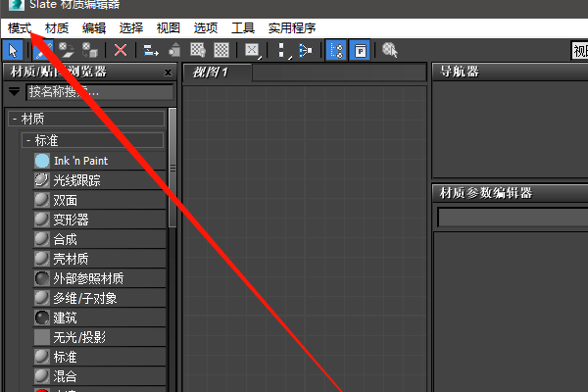Collapse the 标准 subgroup
The height and width of the screenshot is (392, 588).
click(x=93, y=141)
